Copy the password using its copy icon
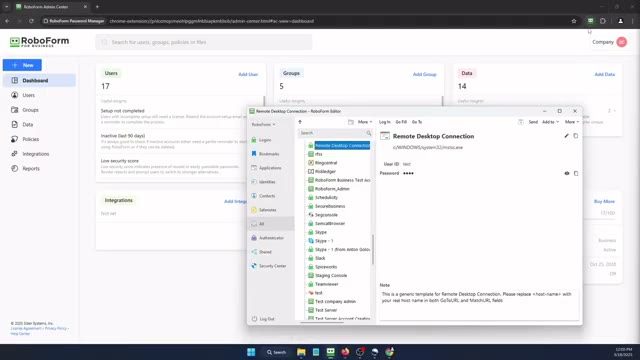This screenshot has height=360, width=640. coord(576,173)
